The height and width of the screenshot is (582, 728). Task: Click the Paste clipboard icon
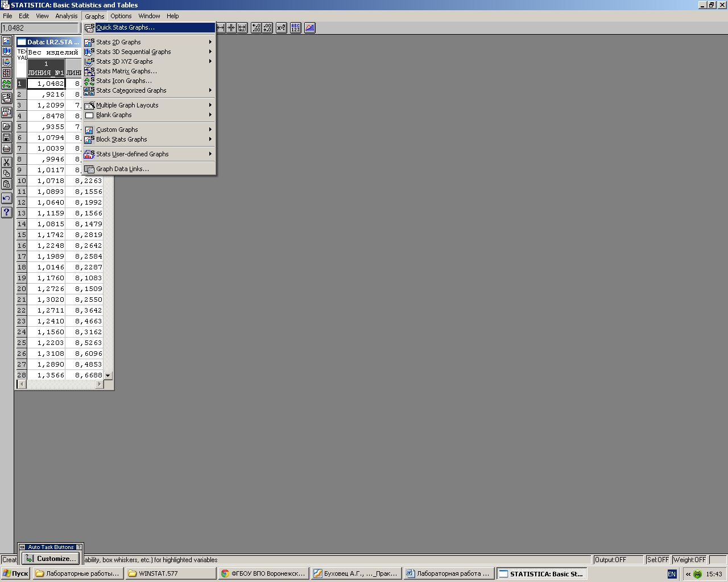pyautogui.click(x=6, y=184)
